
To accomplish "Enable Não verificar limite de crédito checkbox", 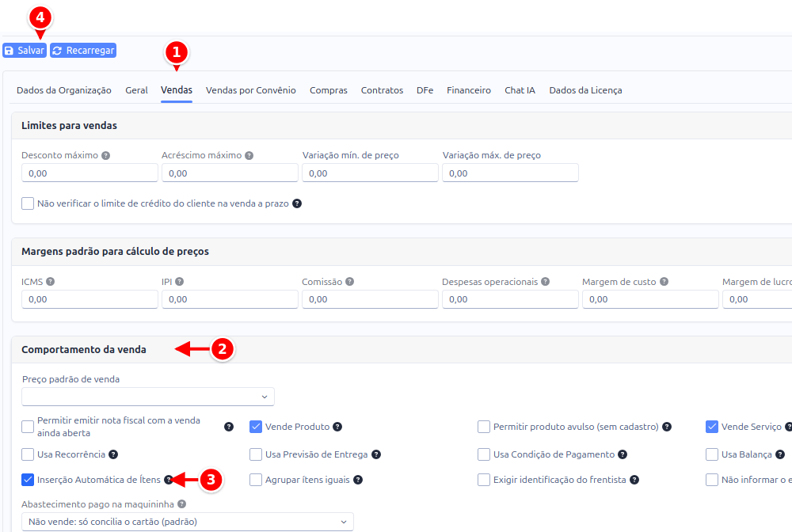I will tap(28, 203).
